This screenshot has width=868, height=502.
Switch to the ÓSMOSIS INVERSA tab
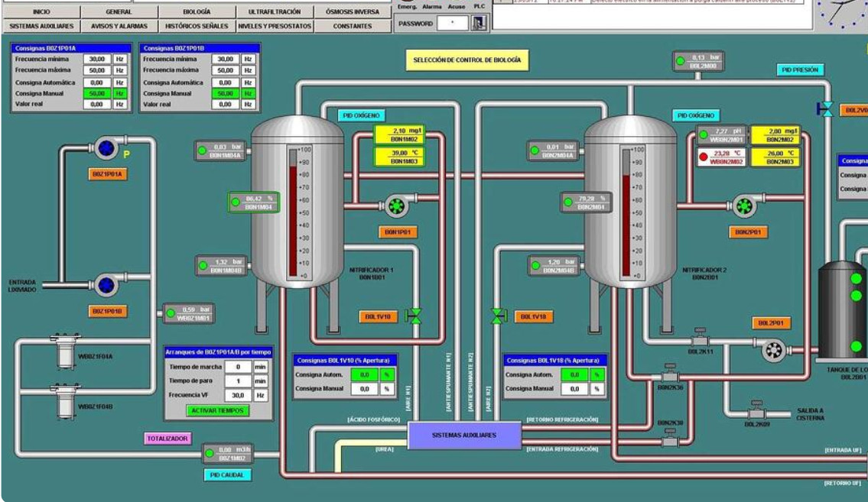352,12
